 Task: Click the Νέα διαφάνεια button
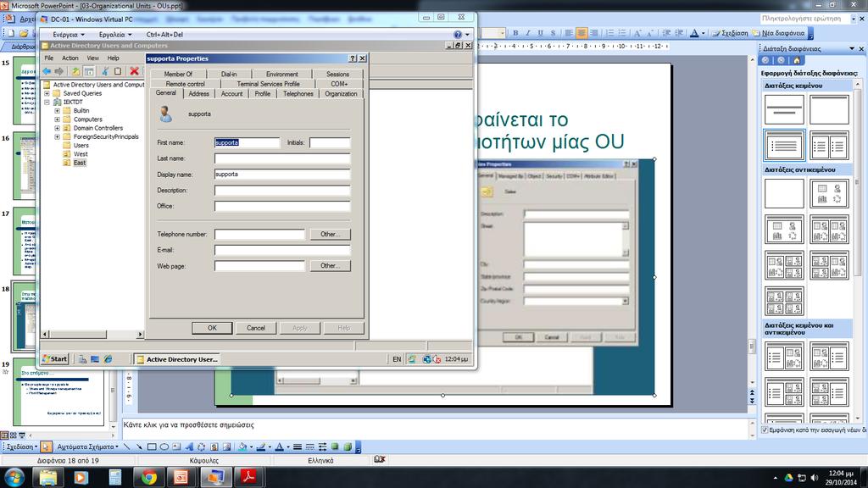(x=778, y=33)
